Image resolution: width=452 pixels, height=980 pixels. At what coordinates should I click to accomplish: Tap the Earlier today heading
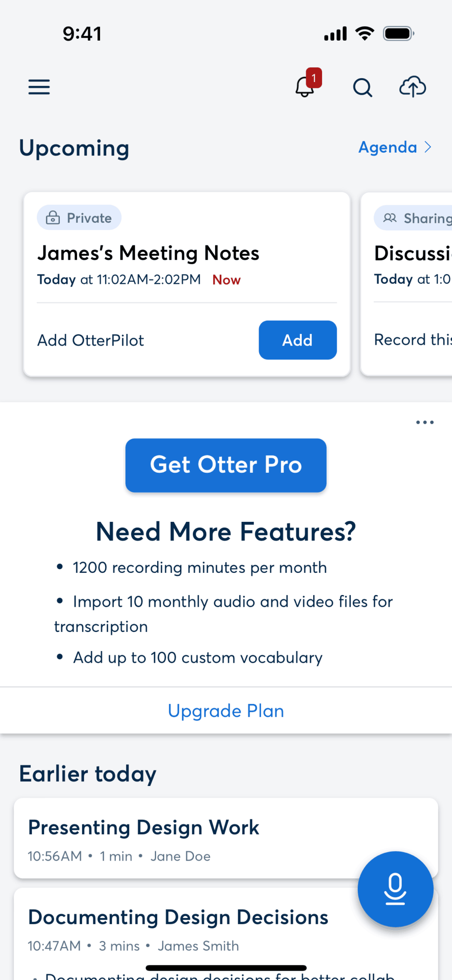[88, 774]
